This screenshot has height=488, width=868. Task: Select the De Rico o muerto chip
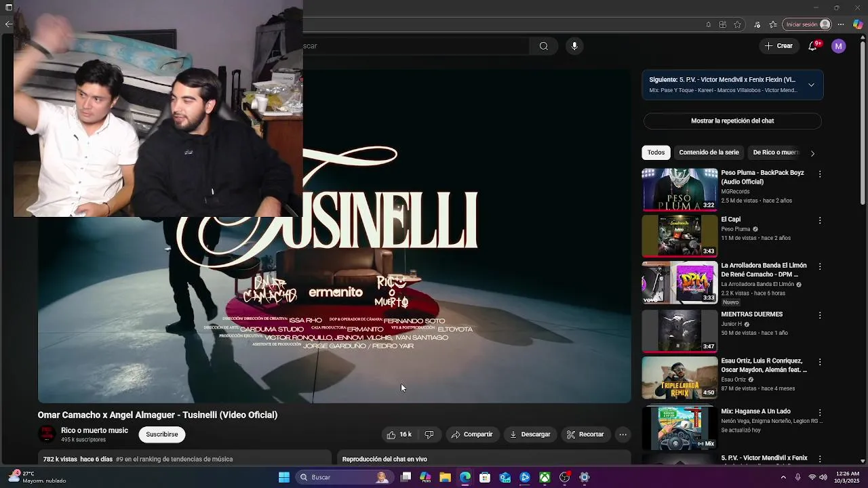pyautogui.click(x=776, y=152)
